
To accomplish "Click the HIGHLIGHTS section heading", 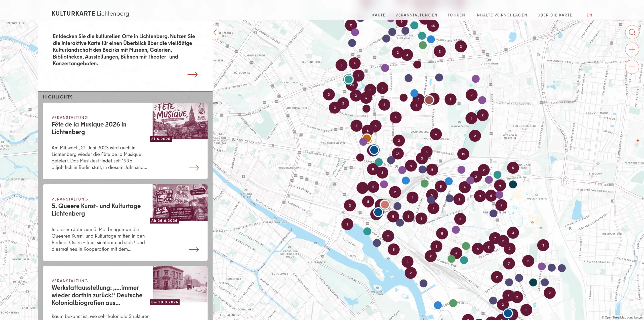I will pyautogui.click(x=58, y=97).
